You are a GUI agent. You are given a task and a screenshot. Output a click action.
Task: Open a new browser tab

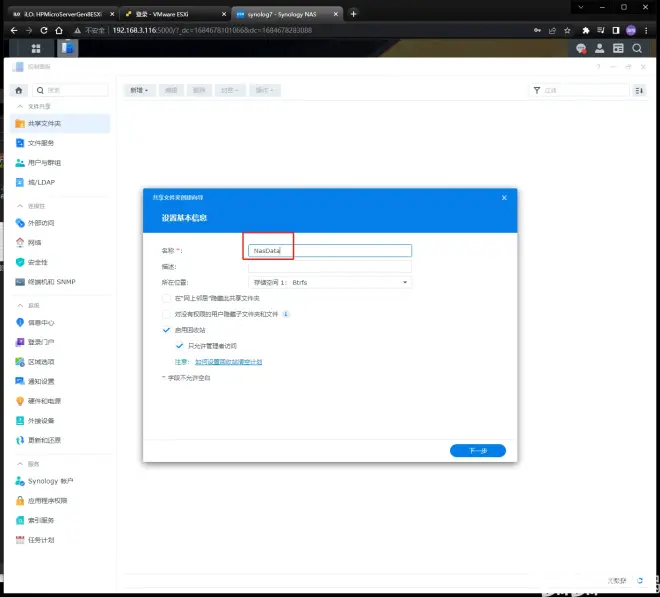[353, 14]
